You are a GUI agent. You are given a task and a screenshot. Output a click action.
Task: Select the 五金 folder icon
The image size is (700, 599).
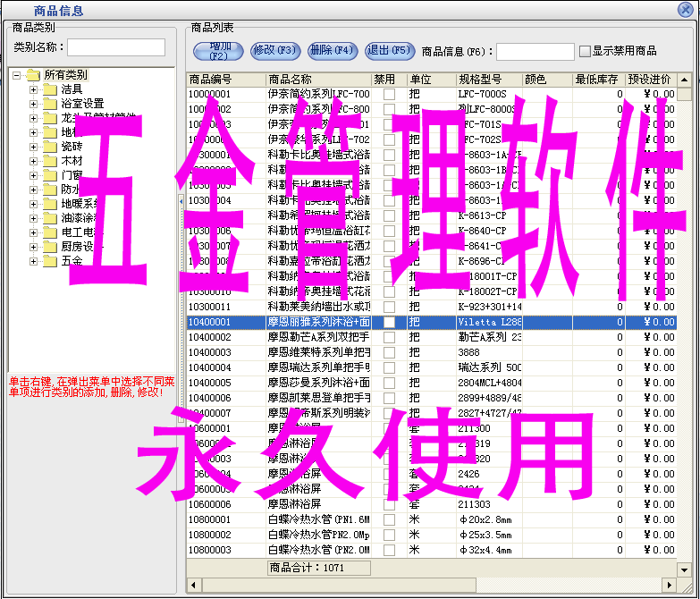[50, 261]
